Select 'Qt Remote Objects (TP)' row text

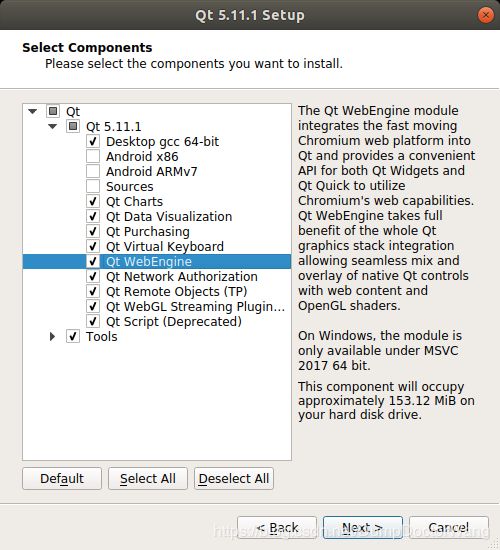click(x=177, y=292)
